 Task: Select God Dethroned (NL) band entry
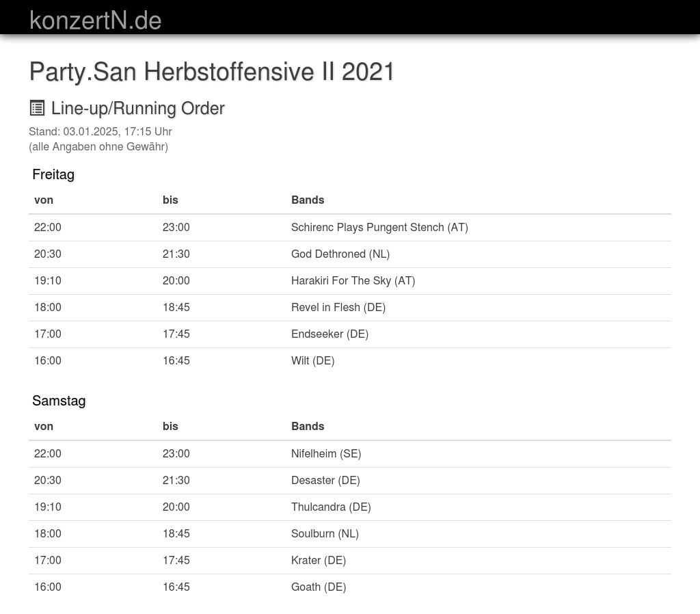tap(340, 254)
